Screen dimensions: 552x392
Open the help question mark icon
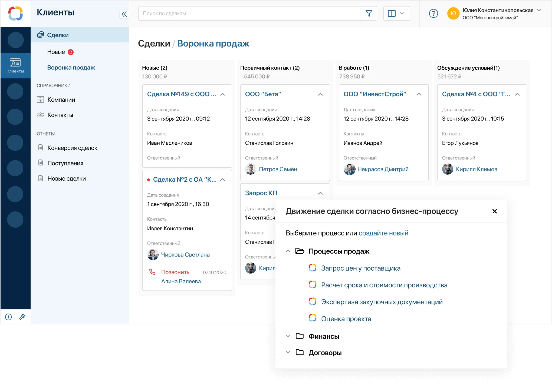pos(433,14)
